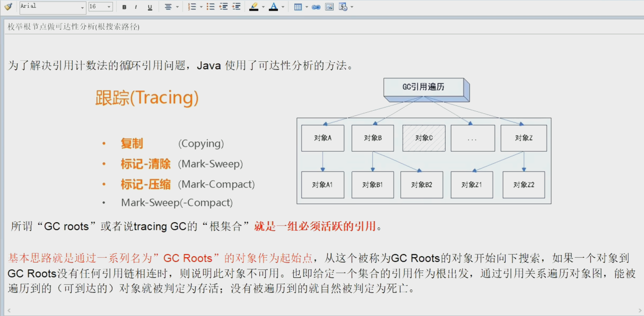Open font color picker arrow
This screenshot has width=644, height=316.
[x=283, y=7]
